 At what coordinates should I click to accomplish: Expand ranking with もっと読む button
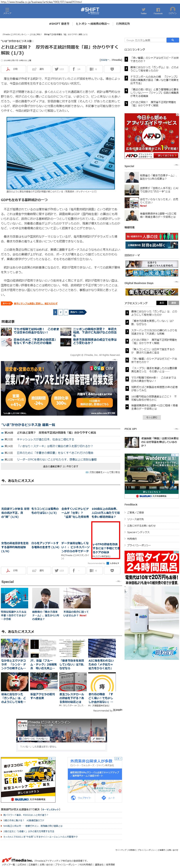(151, 417)
